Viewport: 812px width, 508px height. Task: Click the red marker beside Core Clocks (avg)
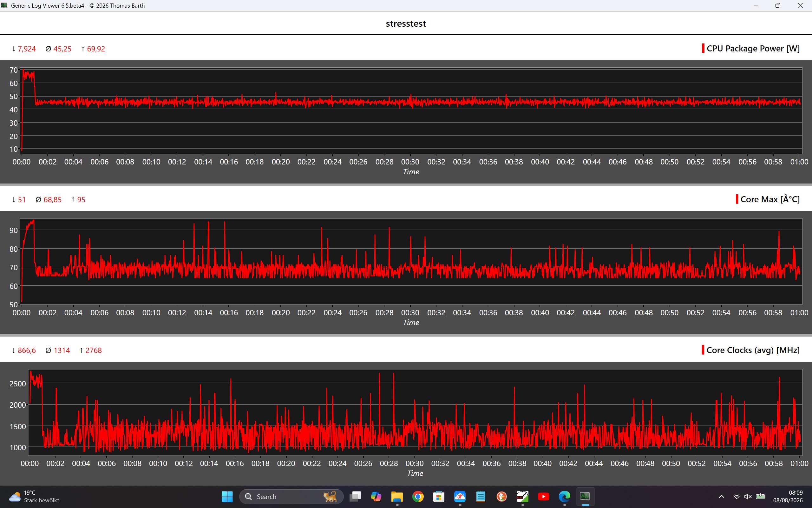(703, 350)
